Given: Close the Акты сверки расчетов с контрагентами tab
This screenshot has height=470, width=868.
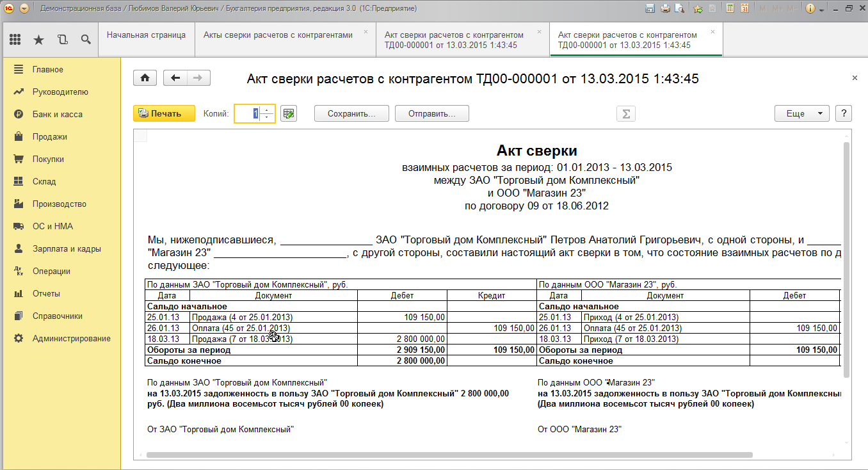Looking at the screenshot, I should tap(366, 31).
